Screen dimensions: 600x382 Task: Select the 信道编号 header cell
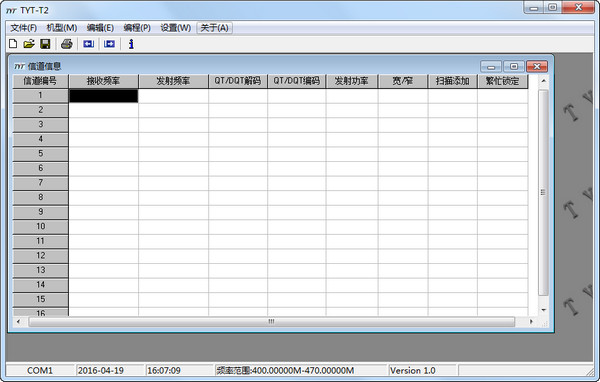40,81
